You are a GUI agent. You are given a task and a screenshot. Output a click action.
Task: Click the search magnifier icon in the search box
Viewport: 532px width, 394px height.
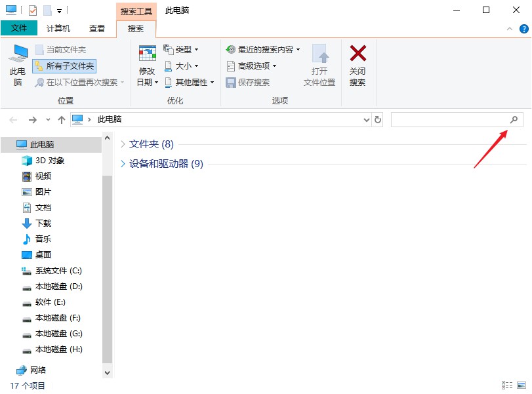[514, 120]
